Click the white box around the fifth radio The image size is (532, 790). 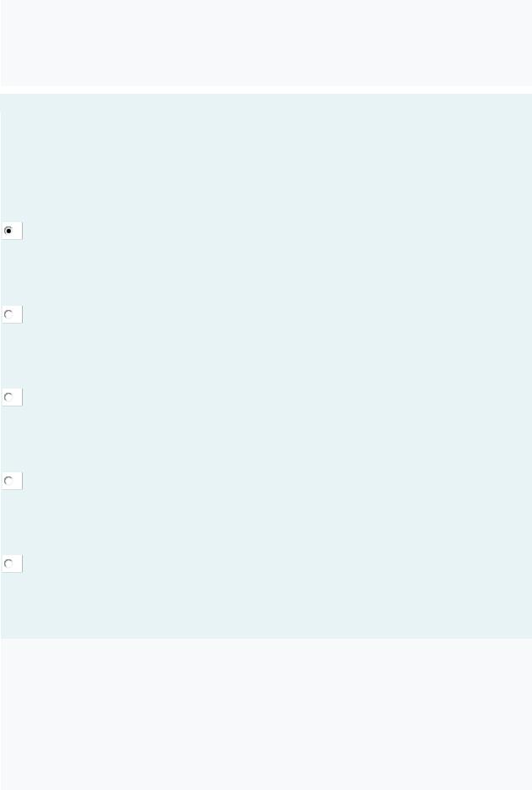tap(12, 564)
